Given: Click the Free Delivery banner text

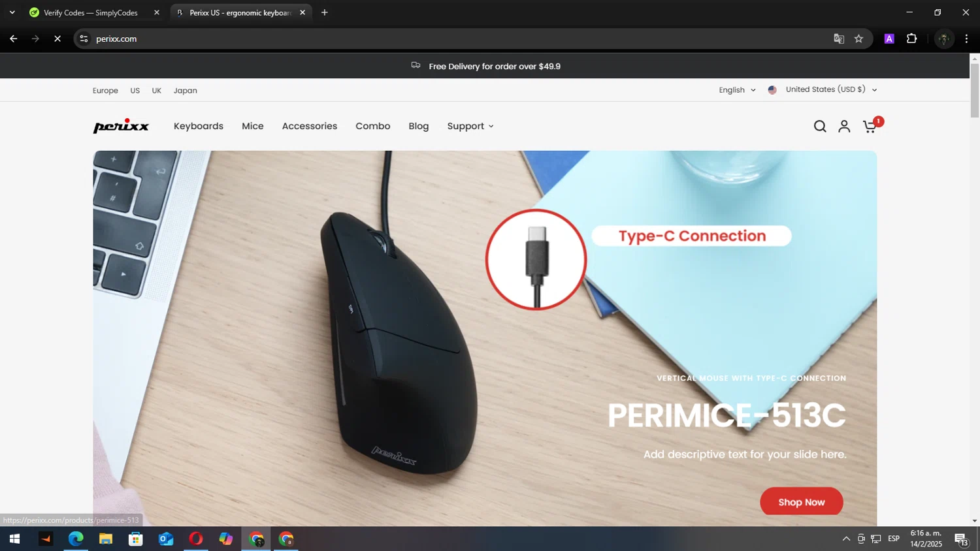Looking at the screenshot, I should click(x=495, y=67).
